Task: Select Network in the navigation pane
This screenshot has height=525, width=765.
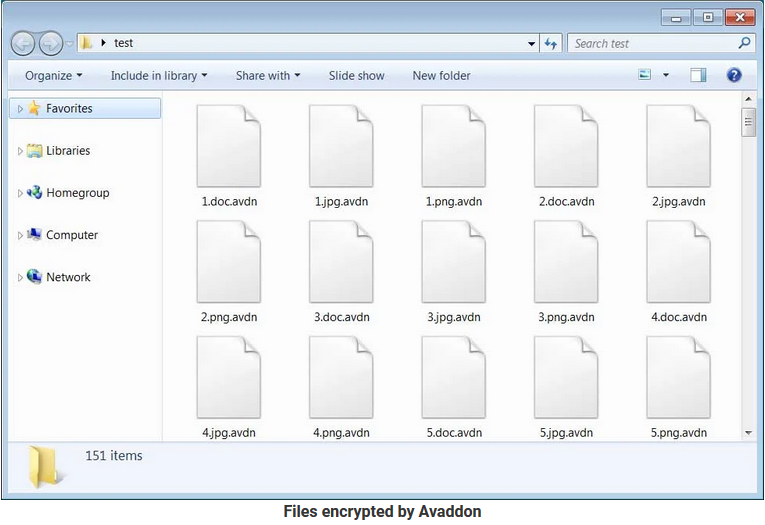Action: [x=68, y=278]
